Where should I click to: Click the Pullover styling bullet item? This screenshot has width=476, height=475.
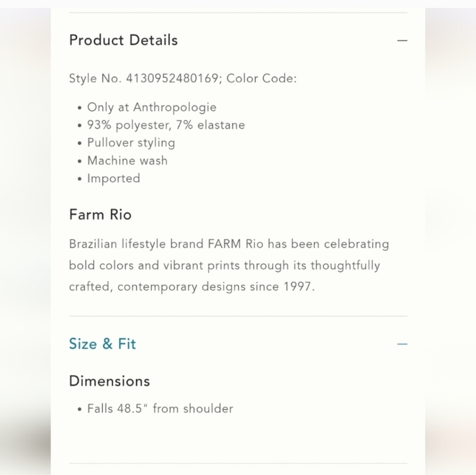(131, 143)
